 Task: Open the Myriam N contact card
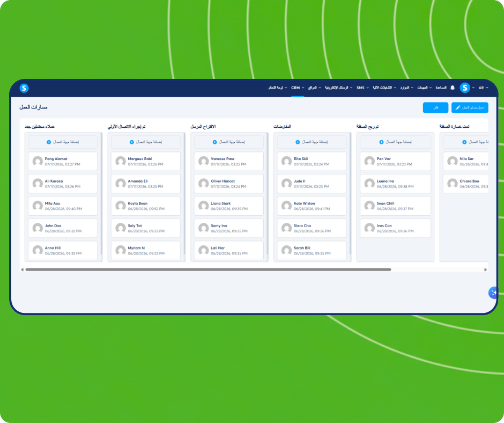[x=146, y=251]
